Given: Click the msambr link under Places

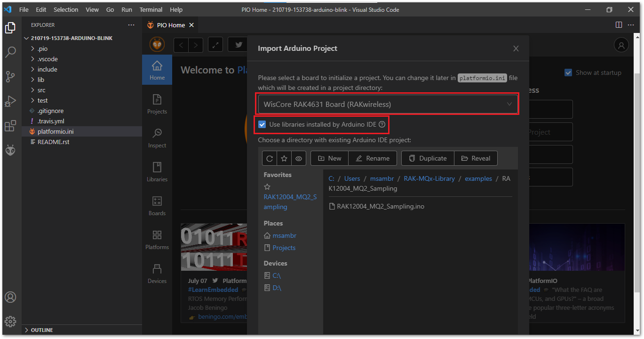Looking at the screenshot, I should [x=284, y=235].
